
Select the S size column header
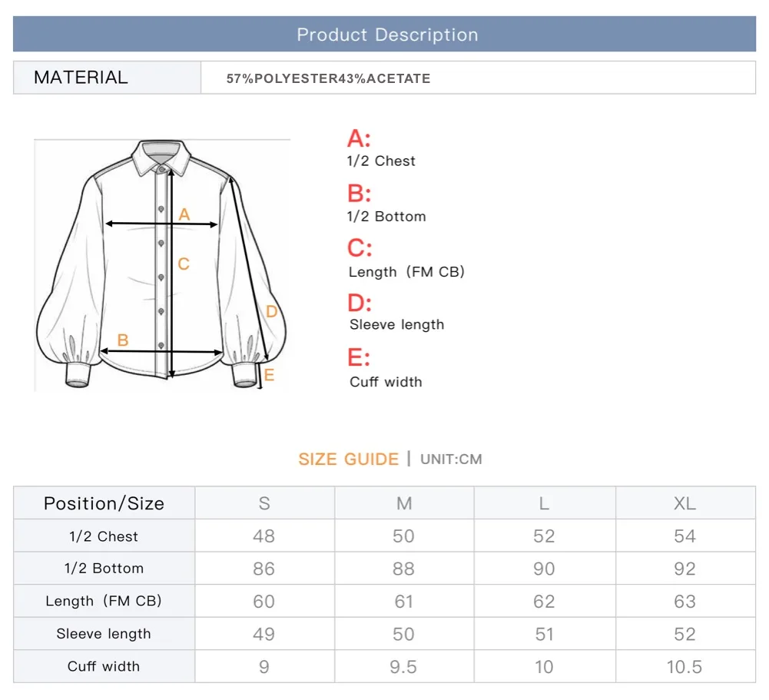264,503
